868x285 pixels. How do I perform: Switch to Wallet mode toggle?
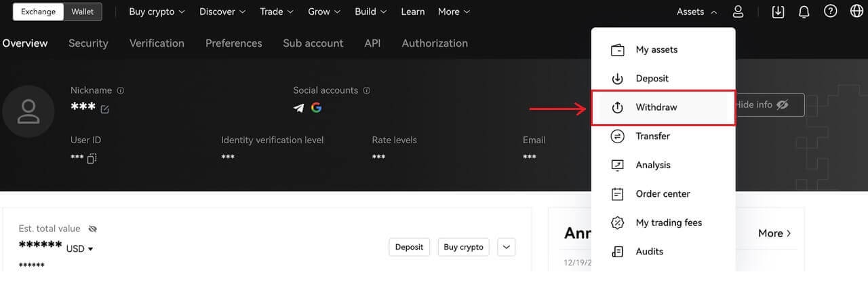(x=83, y=12)
